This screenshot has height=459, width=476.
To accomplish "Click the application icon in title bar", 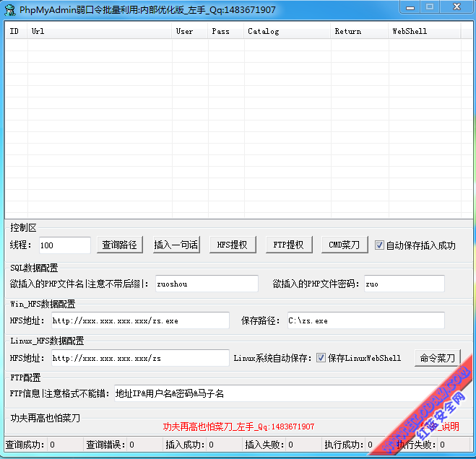I will click(x=10, y=10).
